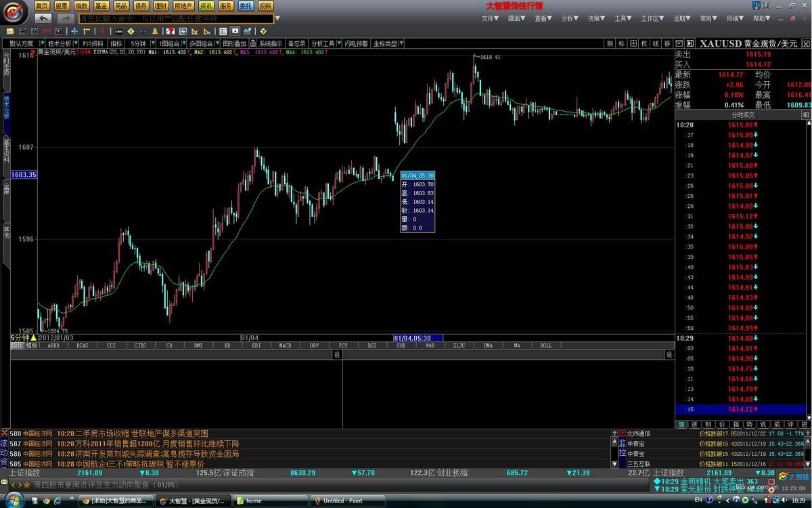Toggle the 标 marker button above chart
The height and width of the screenshot is (508, 812).
point(621,43)
